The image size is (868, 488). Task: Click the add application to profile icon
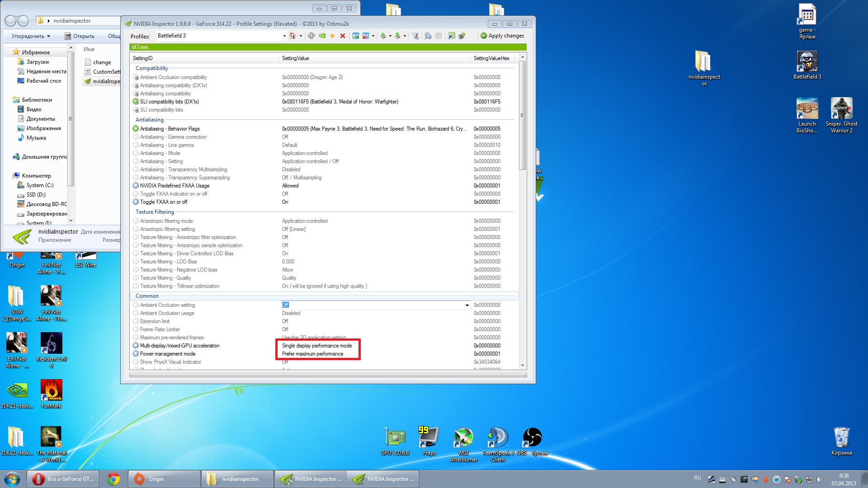356,36
